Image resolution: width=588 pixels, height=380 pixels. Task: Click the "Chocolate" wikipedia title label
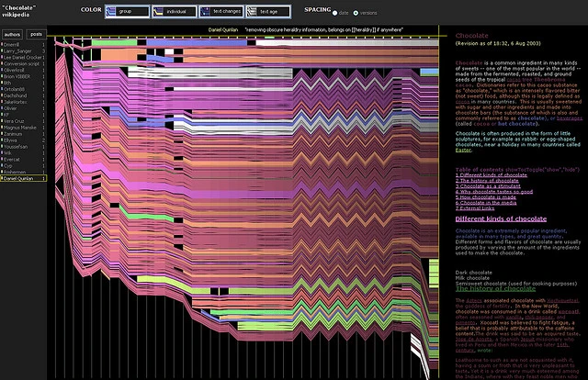tap(16, 11)
